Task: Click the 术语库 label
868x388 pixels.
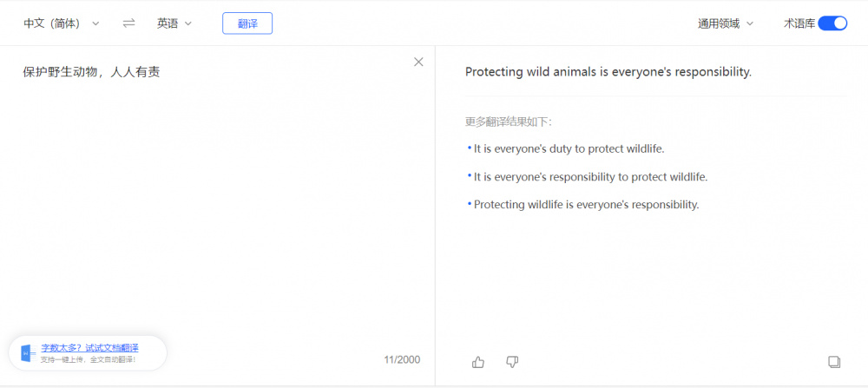Action: pyautogui.click(x=799, y=23)
